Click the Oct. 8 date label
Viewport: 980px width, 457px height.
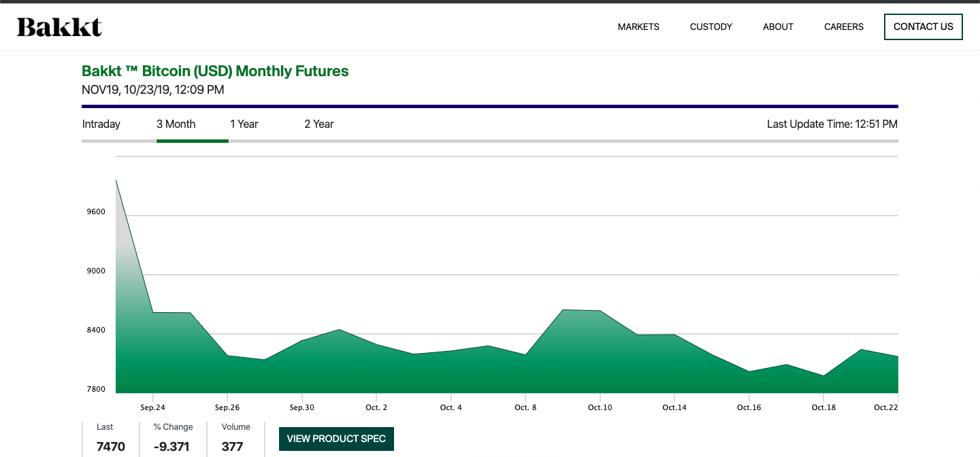pos(525,408)
